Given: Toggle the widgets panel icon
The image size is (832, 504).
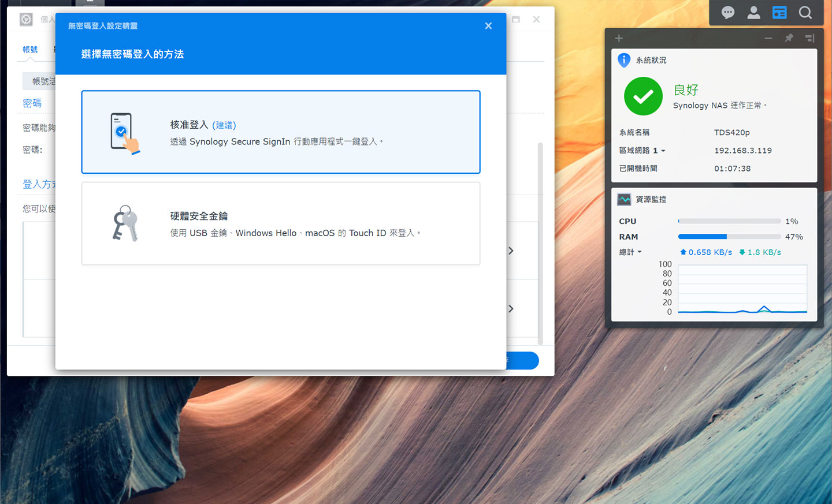Looking at the screenshot, I should (779, 12).
